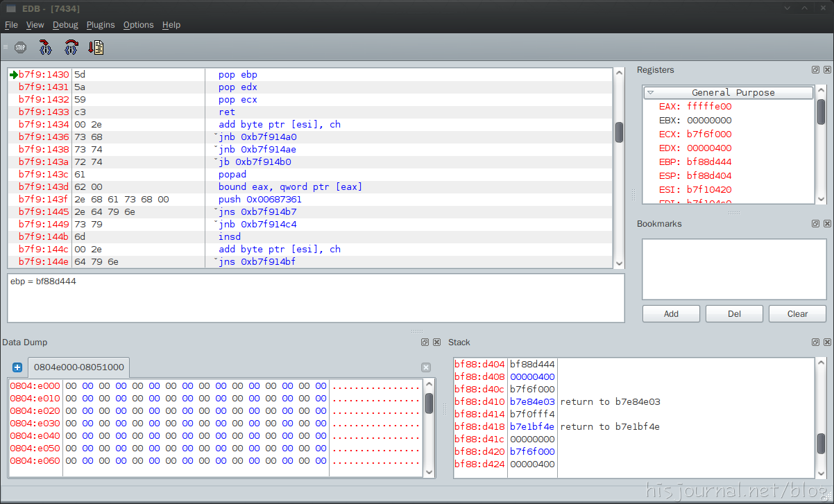
Task: Open the Options menu
Action: [x=138, y=25]
